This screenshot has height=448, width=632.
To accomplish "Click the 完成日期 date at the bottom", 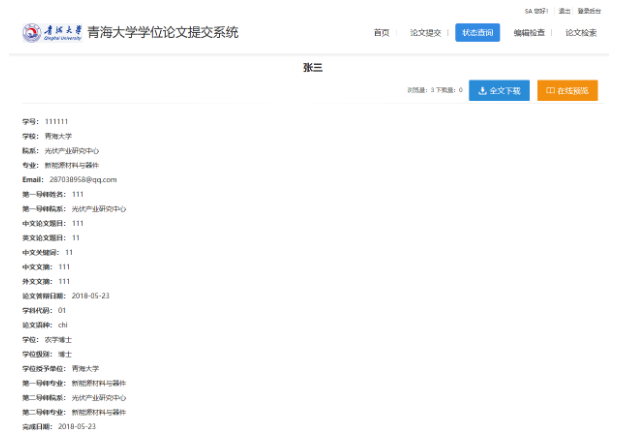I will (77, 426).
